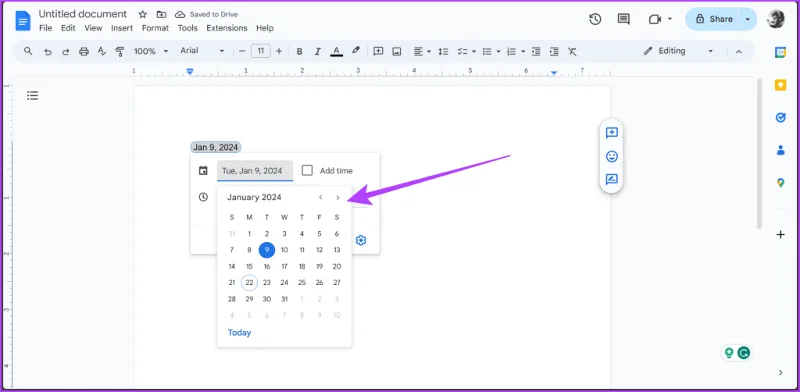The width and height of the screenshot is (800, 392).
Task: Search the menus magnifier icon
Action: (x=29, y=51)
